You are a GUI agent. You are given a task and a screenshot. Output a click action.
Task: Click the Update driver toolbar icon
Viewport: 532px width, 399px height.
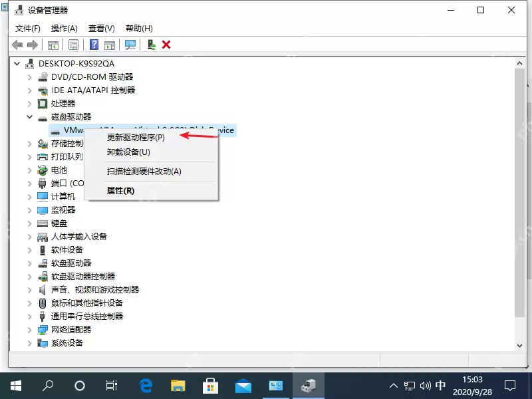(150, 45)
